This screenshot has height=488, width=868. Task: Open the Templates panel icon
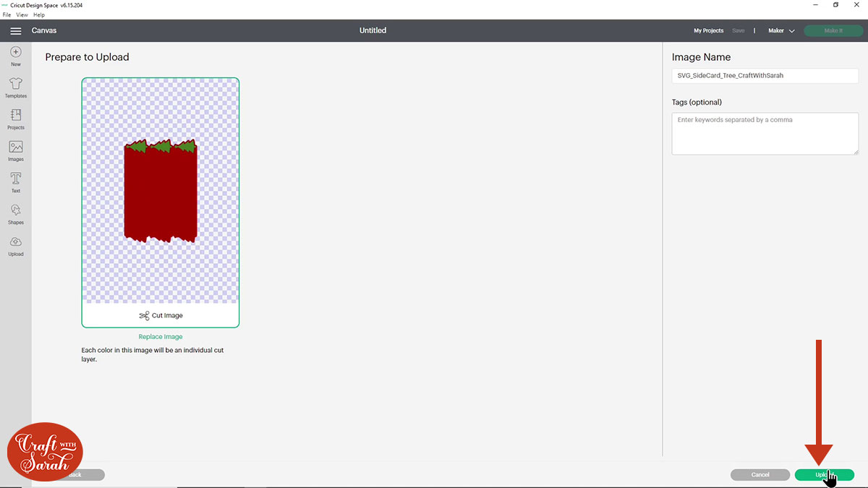[x=15, y=85]
